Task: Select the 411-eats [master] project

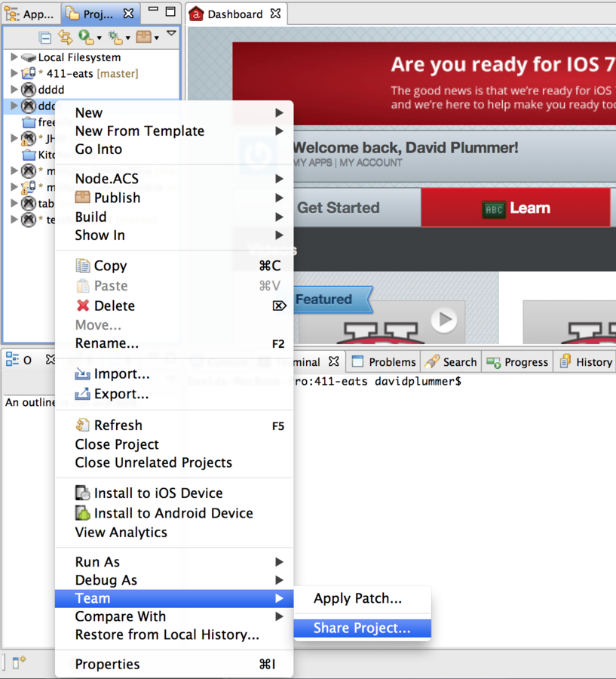Action: pos(92,74)
